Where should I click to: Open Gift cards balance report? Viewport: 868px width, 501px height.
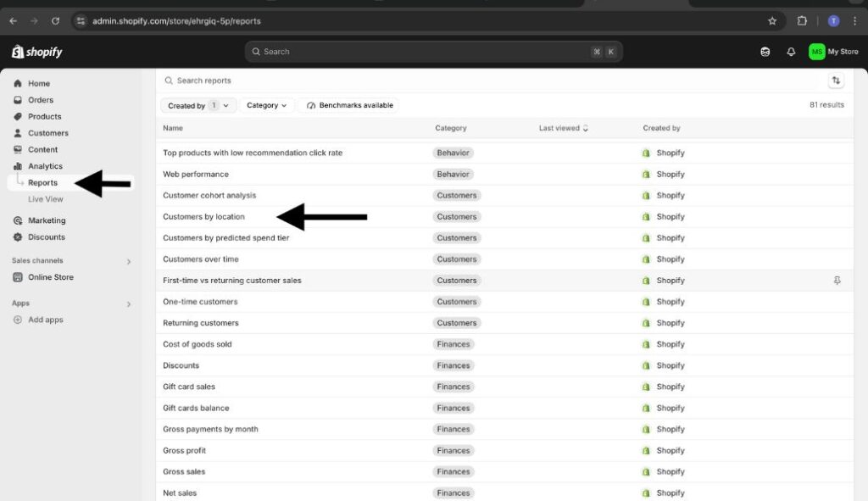pos(196,408)
